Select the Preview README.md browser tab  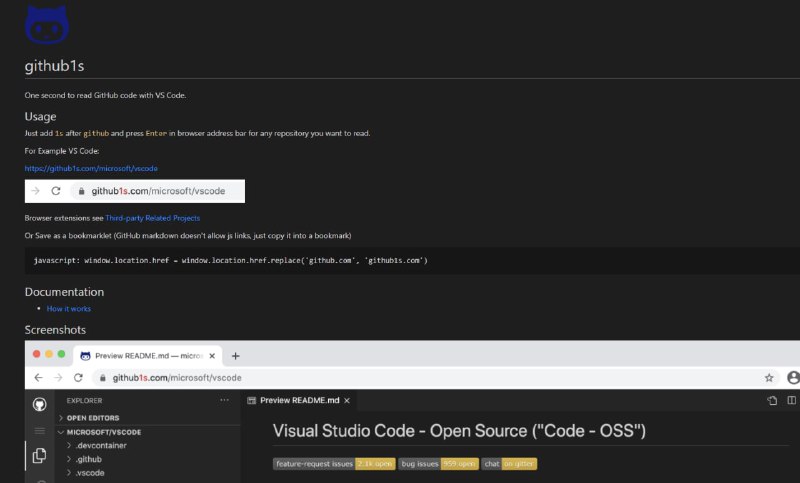click(x=148, y=356)
